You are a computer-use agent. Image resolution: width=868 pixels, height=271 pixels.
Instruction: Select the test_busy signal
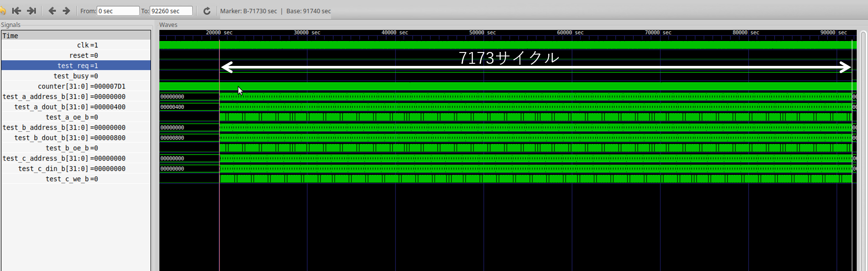pyautogui.click(x=76, y=76)
